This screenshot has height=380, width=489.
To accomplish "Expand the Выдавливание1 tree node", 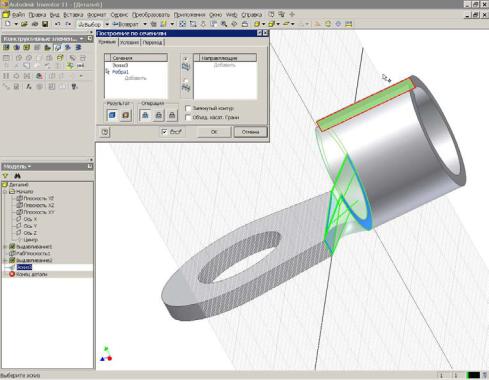I will pos(5,247).
